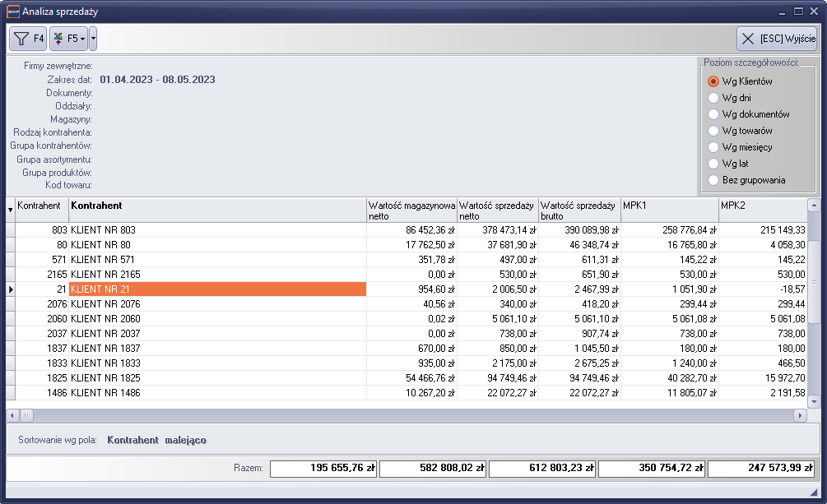
Task: Select Bez grupowania radio option
Action: tap(713, 180)
